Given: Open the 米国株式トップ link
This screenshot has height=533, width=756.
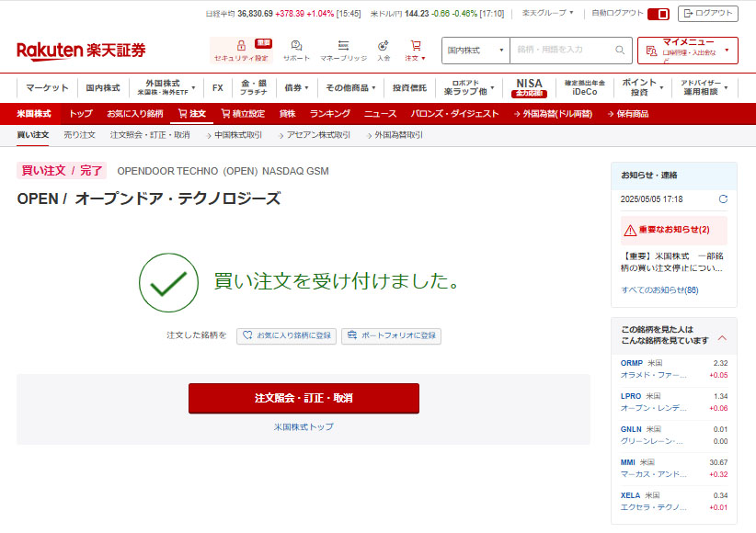Looking at the screenshot, I should tap(304, 427).
